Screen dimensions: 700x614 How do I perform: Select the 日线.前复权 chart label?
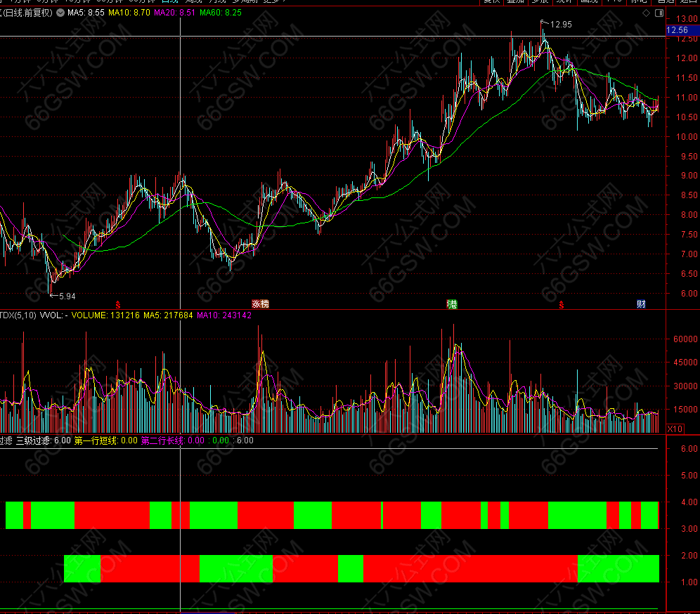[27, 13]
